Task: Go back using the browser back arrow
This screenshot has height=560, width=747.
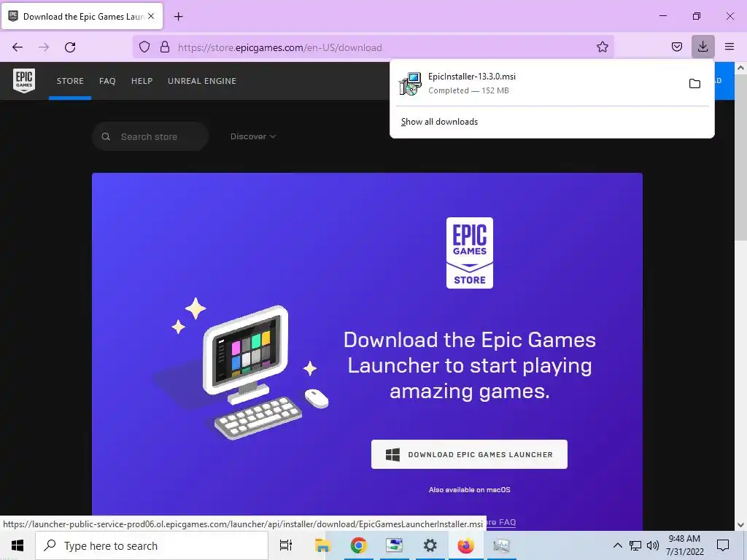Action: pos(18,47)
